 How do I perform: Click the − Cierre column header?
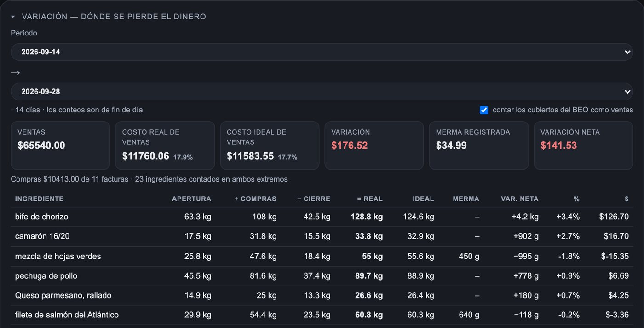314,199
